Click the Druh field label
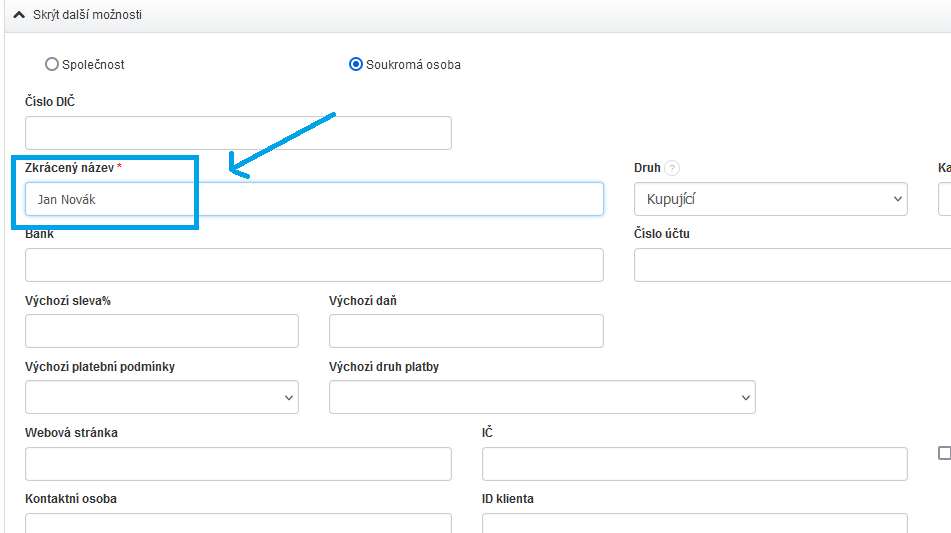The height and width of the screenshot is (533, 951). (647, 168)
